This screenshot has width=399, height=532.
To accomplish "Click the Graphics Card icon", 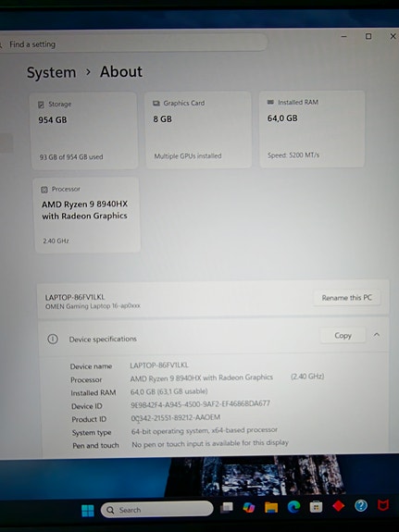I will [156, 103].
